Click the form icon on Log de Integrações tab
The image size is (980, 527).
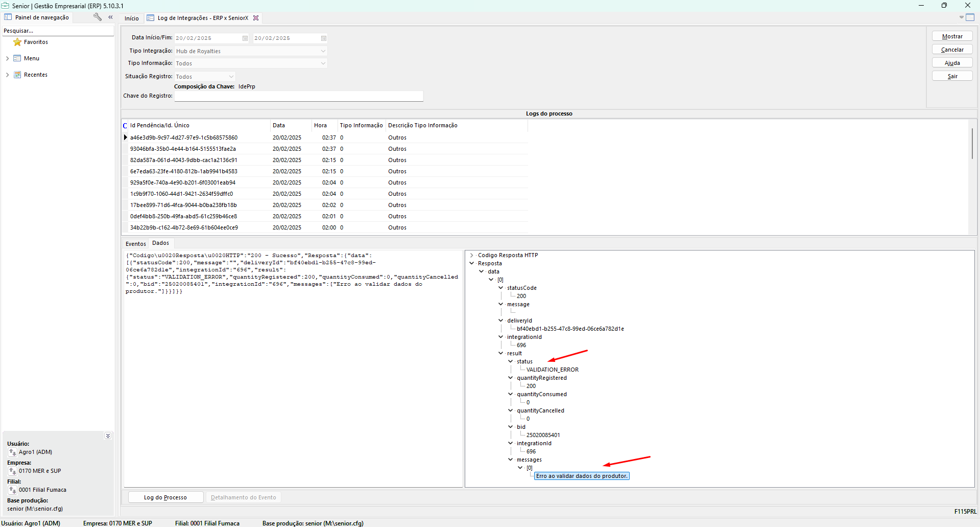pos(151,18)
